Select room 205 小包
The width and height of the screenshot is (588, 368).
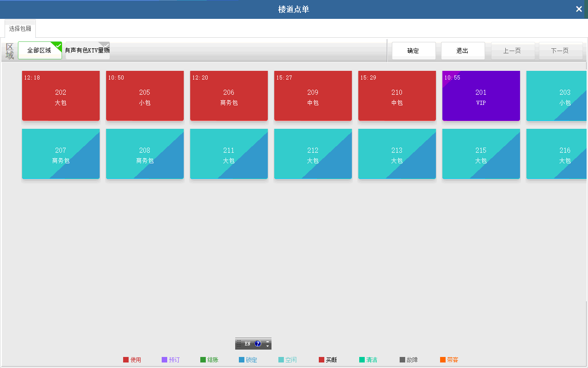click(145, 96)
